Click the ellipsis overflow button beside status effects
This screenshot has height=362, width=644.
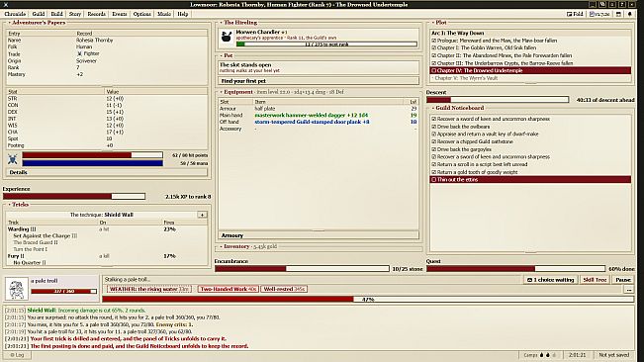(629, 290)
